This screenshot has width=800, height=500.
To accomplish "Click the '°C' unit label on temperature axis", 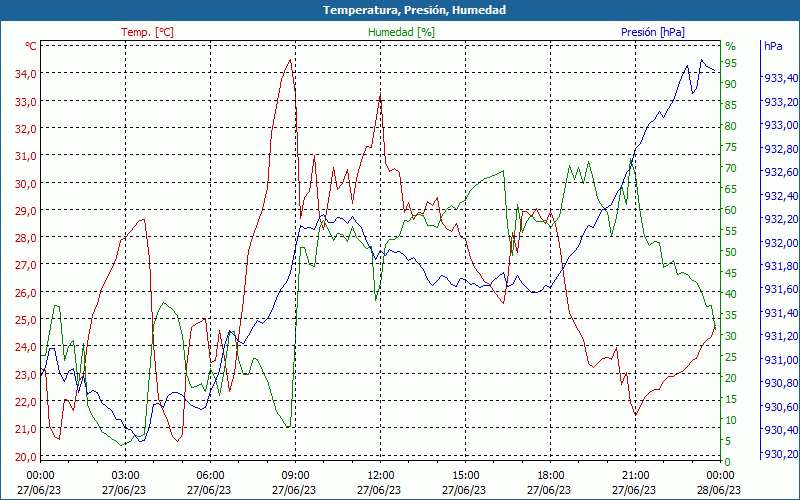I will tap(31, 46).
